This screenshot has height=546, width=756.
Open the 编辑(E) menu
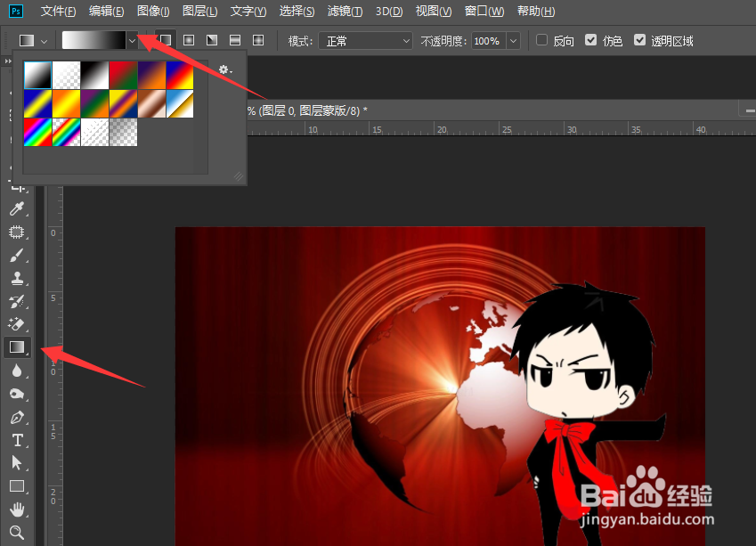coord(106,11)
